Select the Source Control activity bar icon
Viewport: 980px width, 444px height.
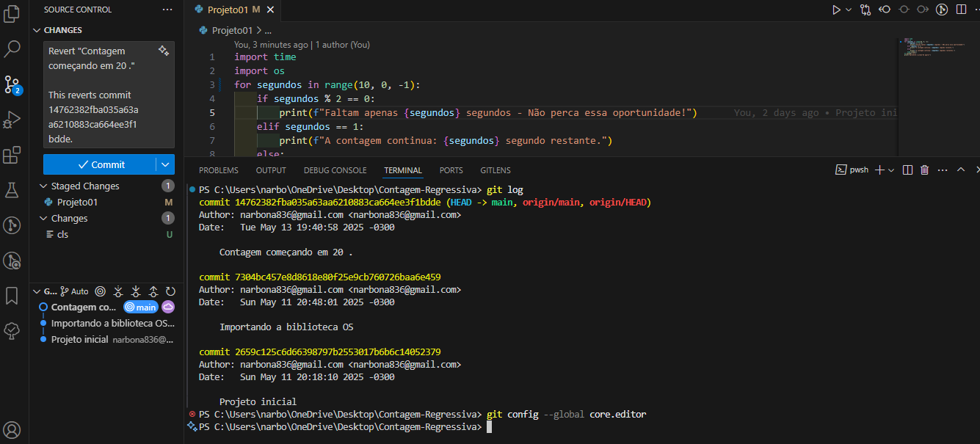12,84
